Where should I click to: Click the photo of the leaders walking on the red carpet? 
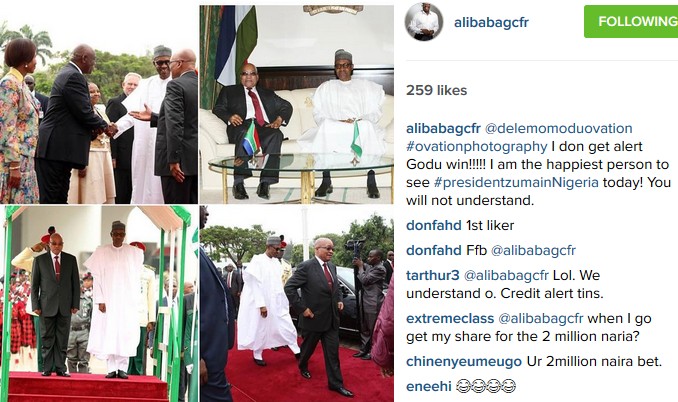click(297, 304)
